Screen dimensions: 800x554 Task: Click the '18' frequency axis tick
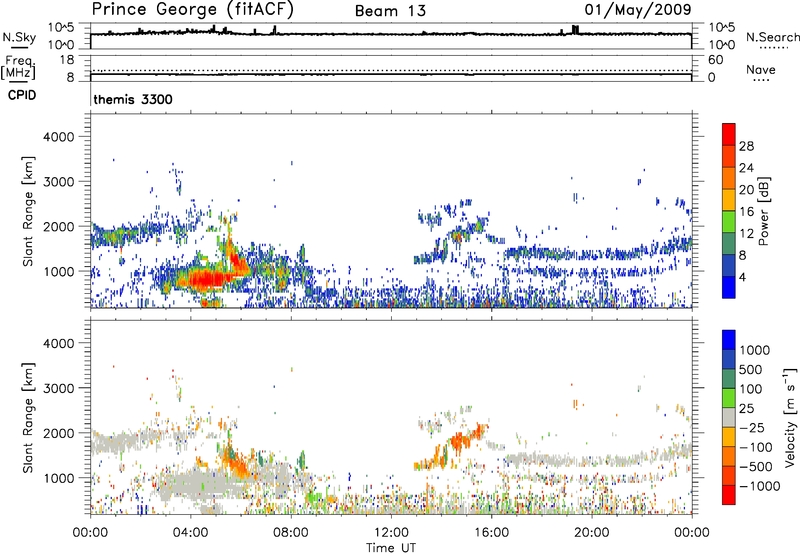pos(67,60)
